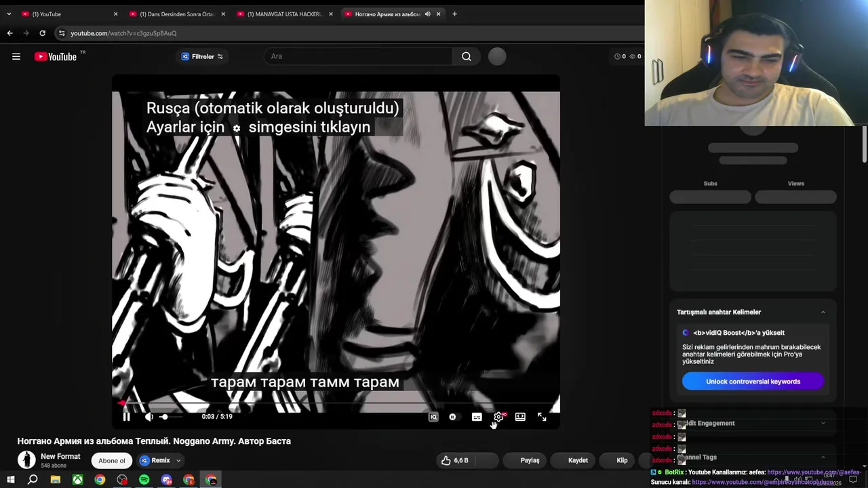The height and width of the screenshot is (488, 868).
Task: Click the search magnifier button
Action: point(467,56)
